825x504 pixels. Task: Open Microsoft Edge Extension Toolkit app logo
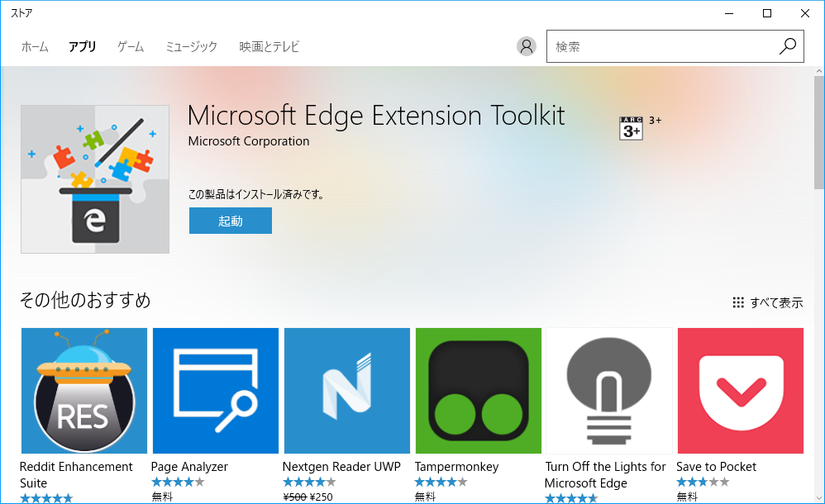coord(95,178)
